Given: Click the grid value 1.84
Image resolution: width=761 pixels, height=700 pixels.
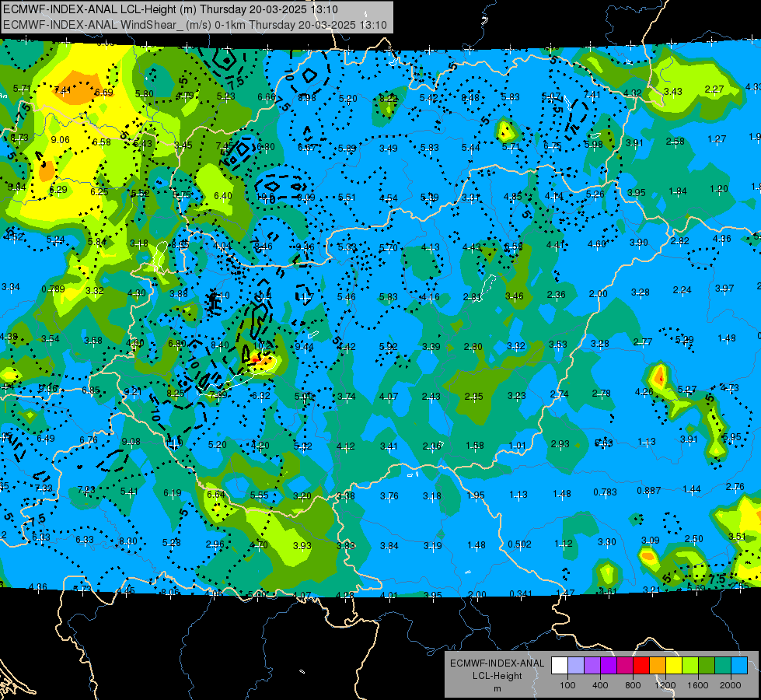Looking at the screenshot, I should (x=678, y=191).
